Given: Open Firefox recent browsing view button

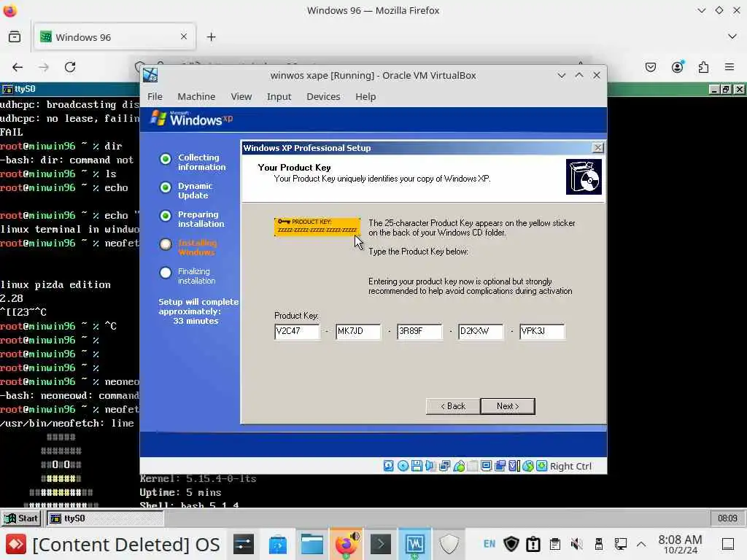Looking at the screenshot, I should pyautogui.click(x=15, y=36).
